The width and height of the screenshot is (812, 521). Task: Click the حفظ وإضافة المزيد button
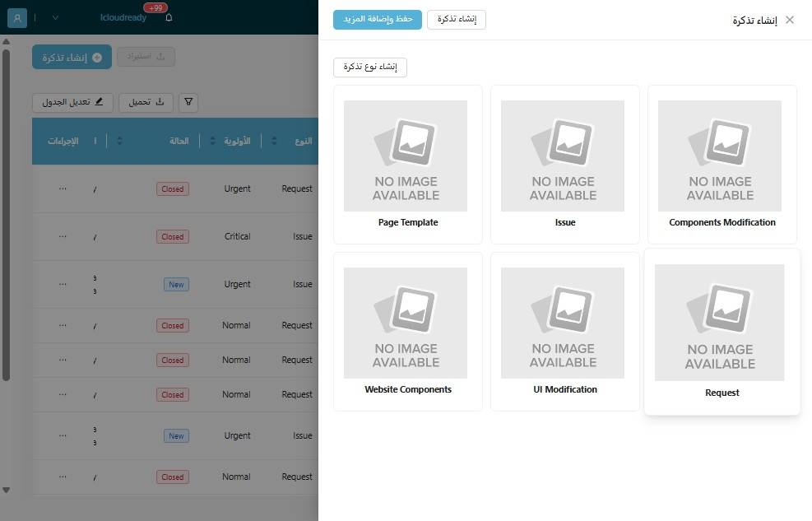point(378,20)
